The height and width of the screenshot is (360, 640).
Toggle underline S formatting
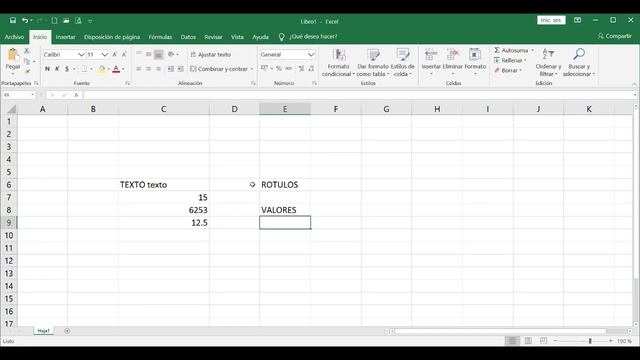pyautogui.click(x=67, y=69)
